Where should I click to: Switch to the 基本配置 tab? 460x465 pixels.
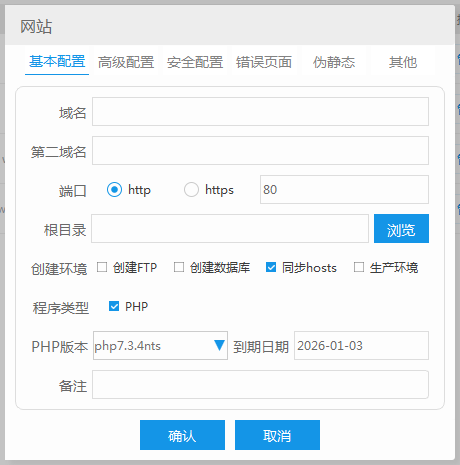point(57,62)
